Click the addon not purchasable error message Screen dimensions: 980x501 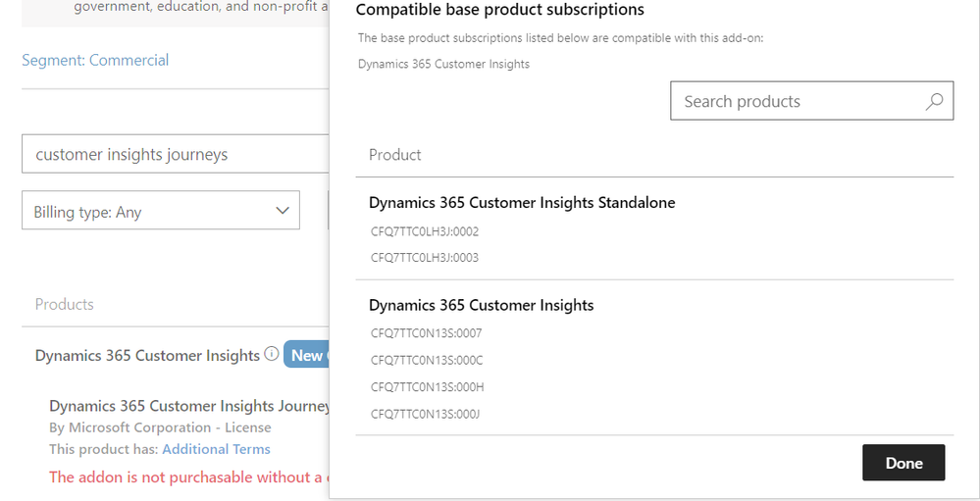tap(188, 477)
